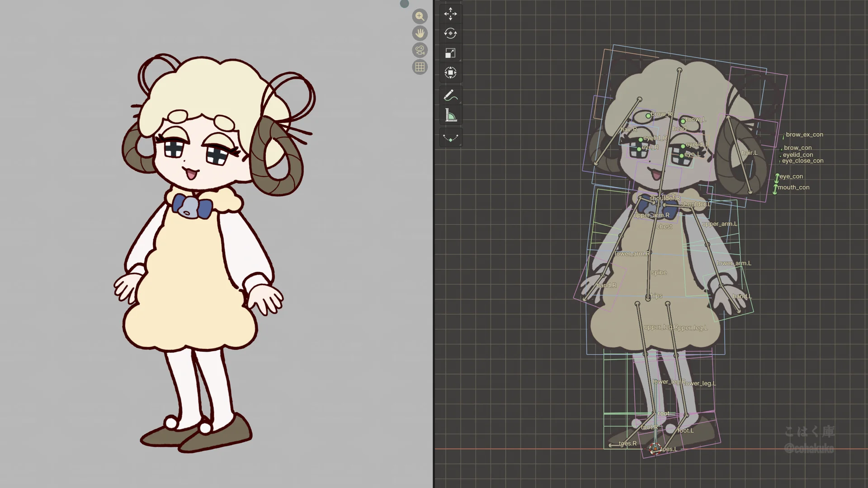
Task: Select the Measure ruler tool
Action: click(x=450, y=116)
